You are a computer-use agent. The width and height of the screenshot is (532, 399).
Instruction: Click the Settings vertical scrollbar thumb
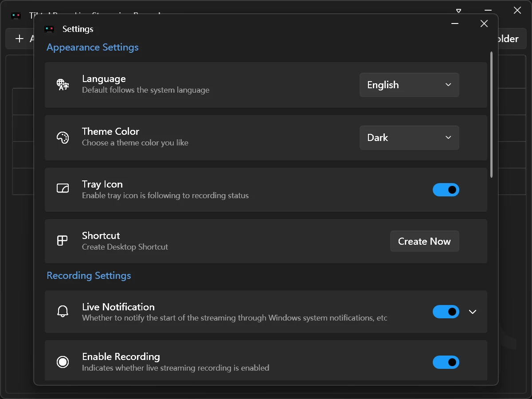(491, 115)
